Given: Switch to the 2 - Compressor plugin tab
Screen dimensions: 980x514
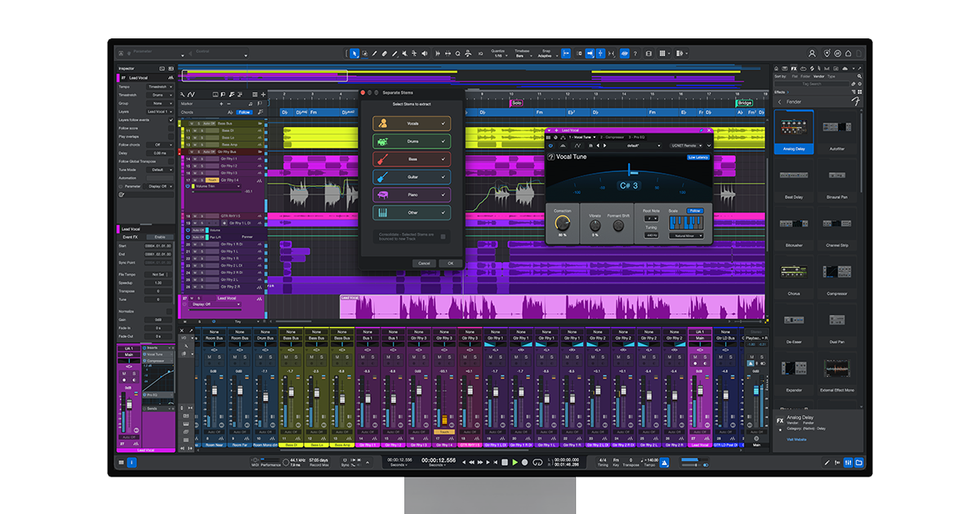Looking at the screenshot, I should (612, 137).
